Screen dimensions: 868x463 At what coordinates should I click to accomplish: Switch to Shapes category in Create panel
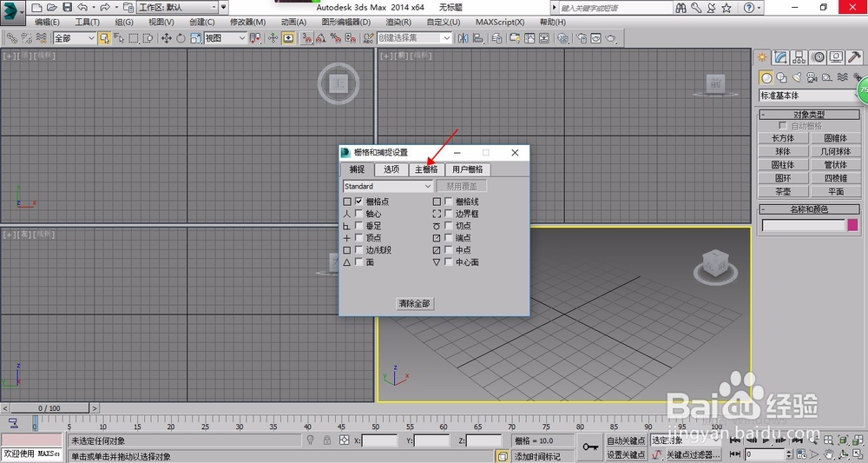point(781,77)
